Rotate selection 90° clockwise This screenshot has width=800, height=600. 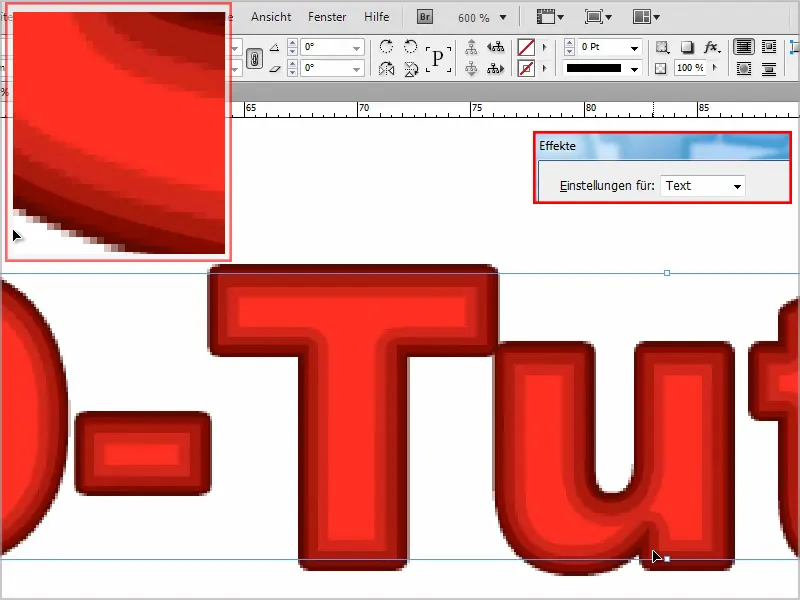(386, 47)
